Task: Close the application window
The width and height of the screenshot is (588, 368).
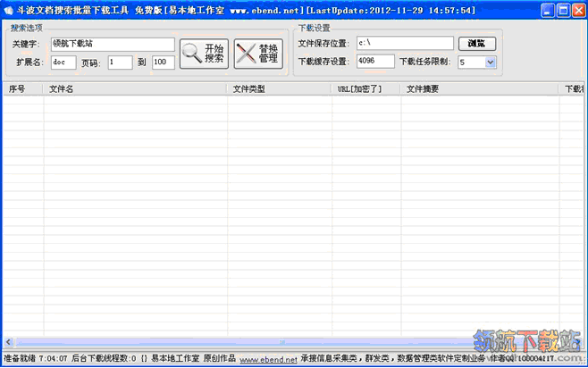Action: coord(579,11)
